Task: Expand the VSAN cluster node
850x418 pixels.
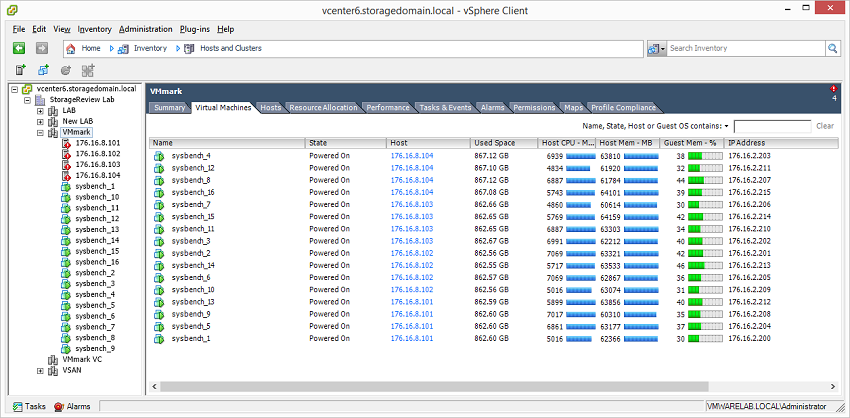Action: [x=40, y=371]
